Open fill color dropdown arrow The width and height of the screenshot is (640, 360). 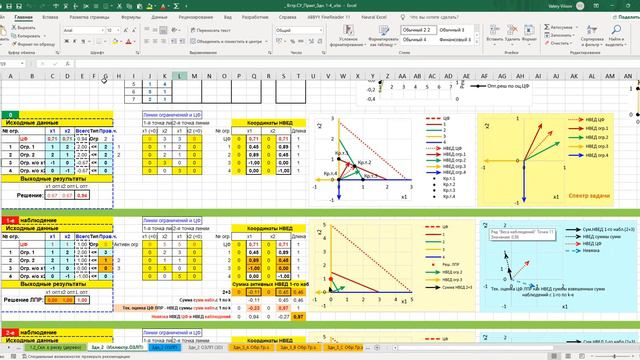click(x=121, y=41)
